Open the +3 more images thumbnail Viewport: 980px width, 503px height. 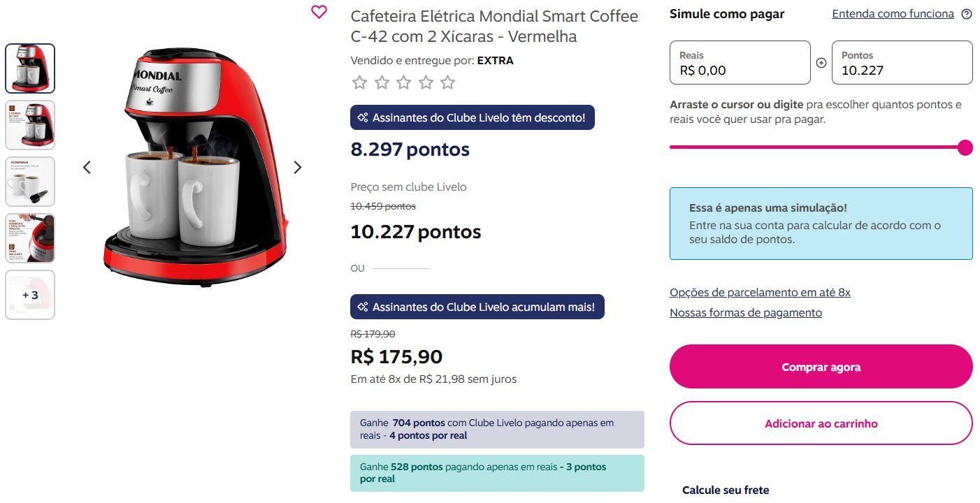click(30, 295)
